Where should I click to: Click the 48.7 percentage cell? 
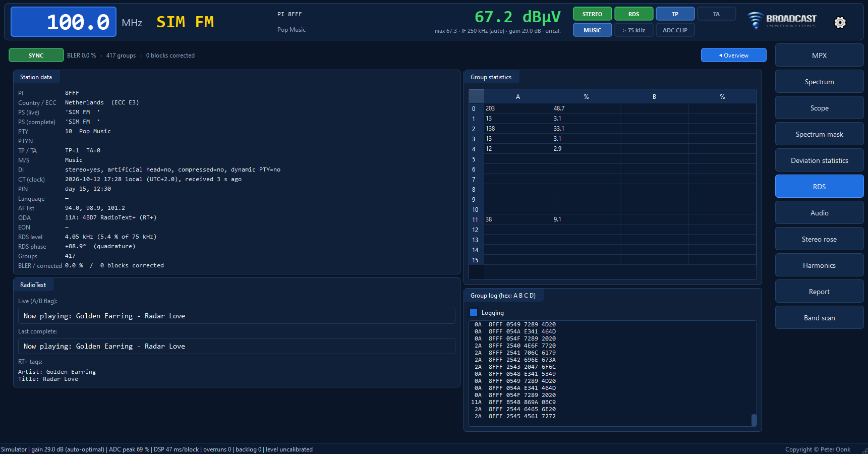(586, 108)
